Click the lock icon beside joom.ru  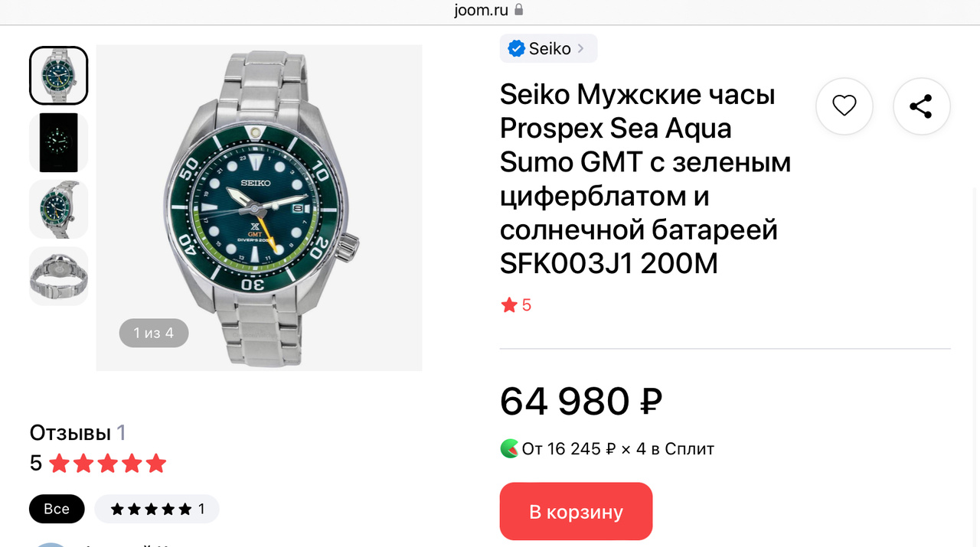click(x=518, y=10)
